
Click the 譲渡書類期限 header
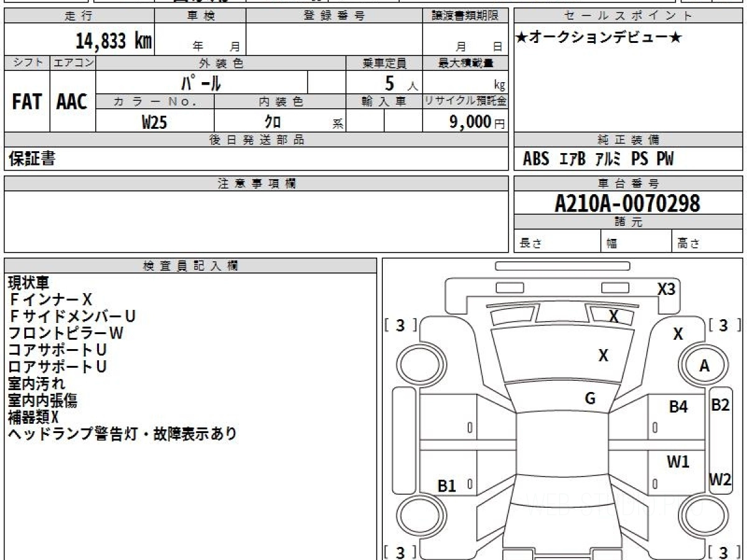click(x=466, y=16)
